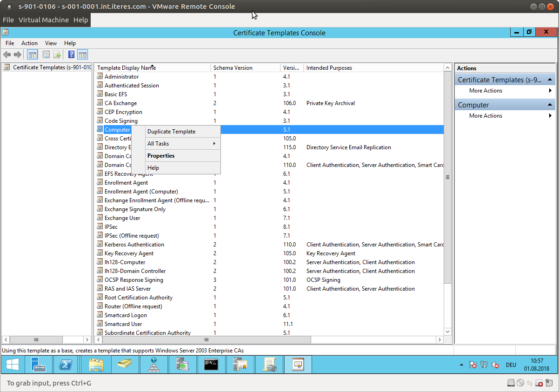
Task: Click the VMware hard disk status icon
Action: click(511, 383)
